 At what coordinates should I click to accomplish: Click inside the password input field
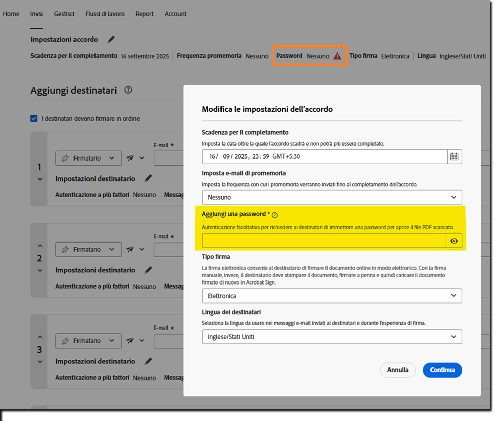(322, 240)
